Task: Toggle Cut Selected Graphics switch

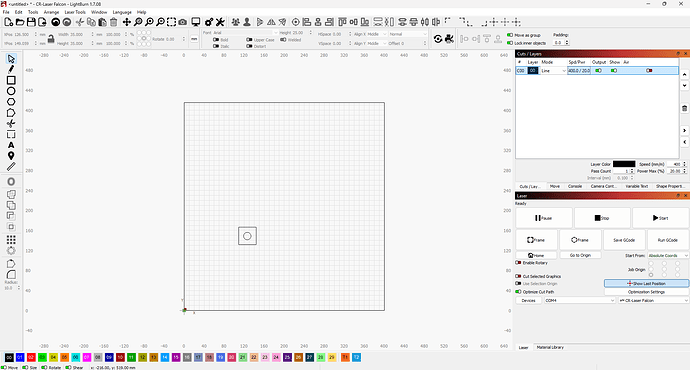Action: tap(518, 276)
